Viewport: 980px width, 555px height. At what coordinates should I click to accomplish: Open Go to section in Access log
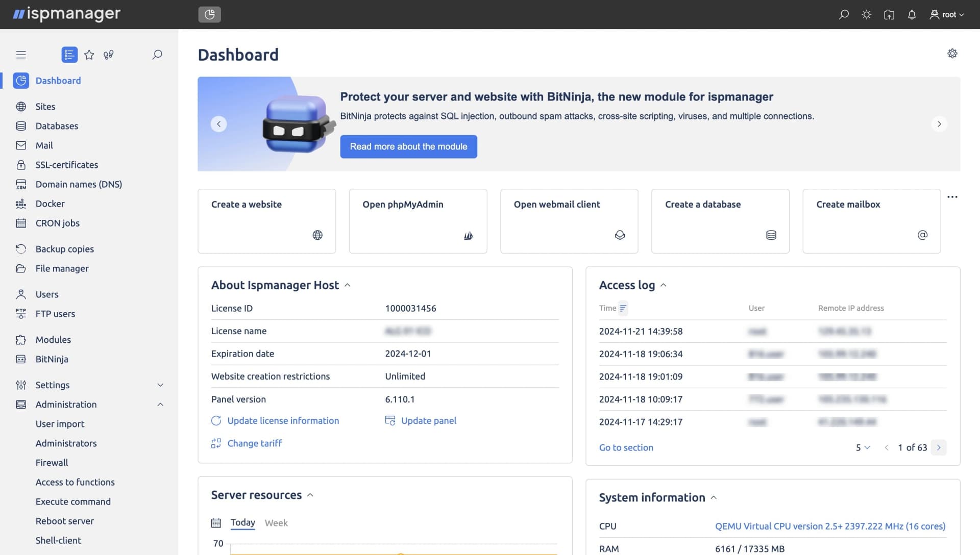[626, 447]
